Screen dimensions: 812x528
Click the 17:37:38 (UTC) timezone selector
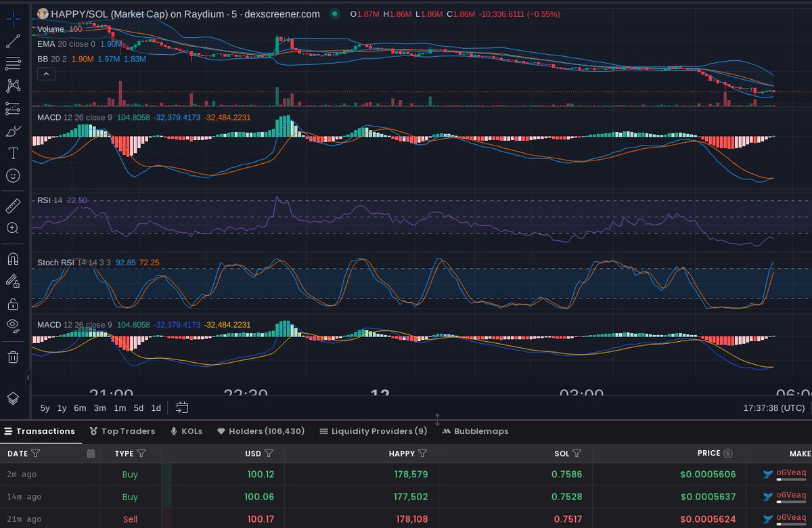(774, 408)
